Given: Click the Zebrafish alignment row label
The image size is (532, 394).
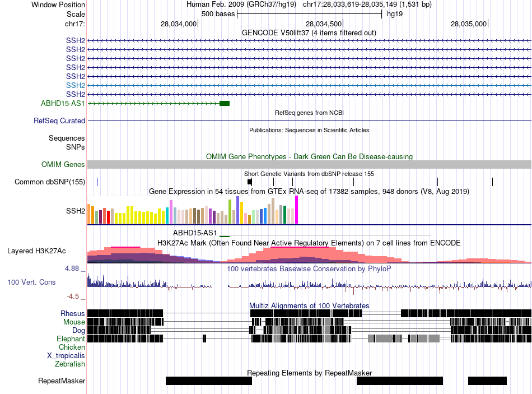Looking at the screenshot, I should coord(70,364).
